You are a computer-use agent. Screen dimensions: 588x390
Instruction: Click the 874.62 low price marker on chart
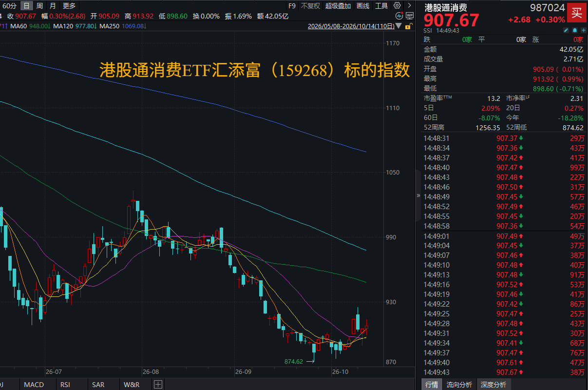(x=294, y=361)
